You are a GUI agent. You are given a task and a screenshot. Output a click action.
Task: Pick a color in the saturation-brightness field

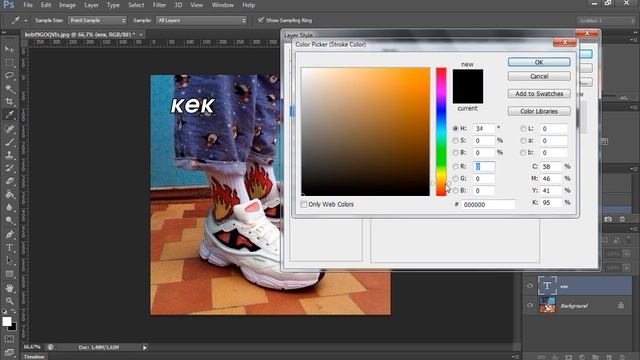[366, 131]
